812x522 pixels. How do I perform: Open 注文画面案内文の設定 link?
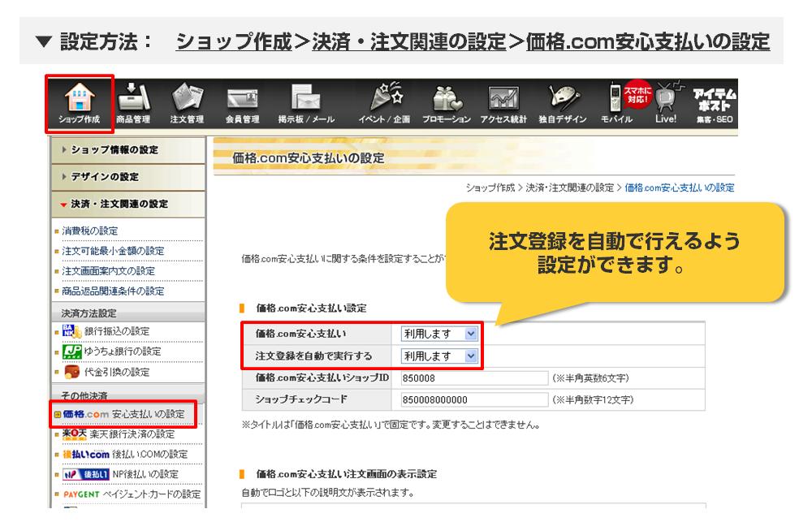pyautogui.click(x=108, y=271)
